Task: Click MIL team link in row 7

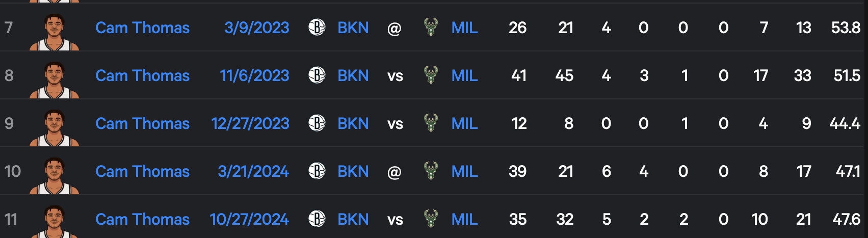Action: (x=464, y=28)
